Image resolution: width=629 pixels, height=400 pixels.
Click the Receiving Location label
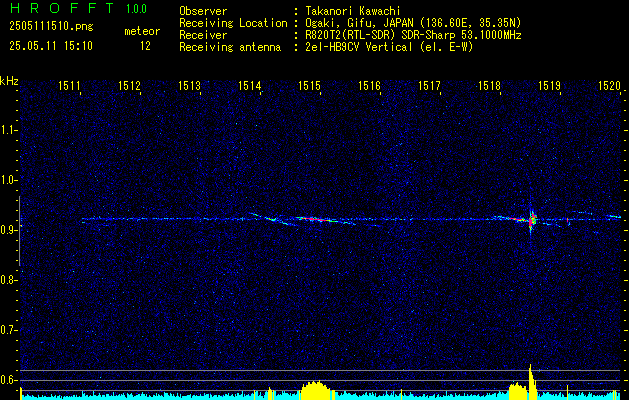pyautogui.click(x=233, y=23)
